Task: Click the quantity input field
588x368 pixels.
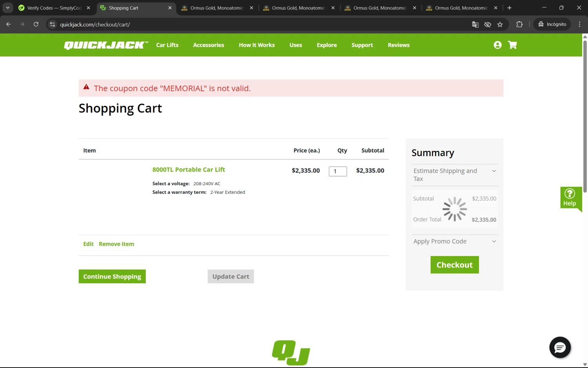Action: [x=338, y=171]
